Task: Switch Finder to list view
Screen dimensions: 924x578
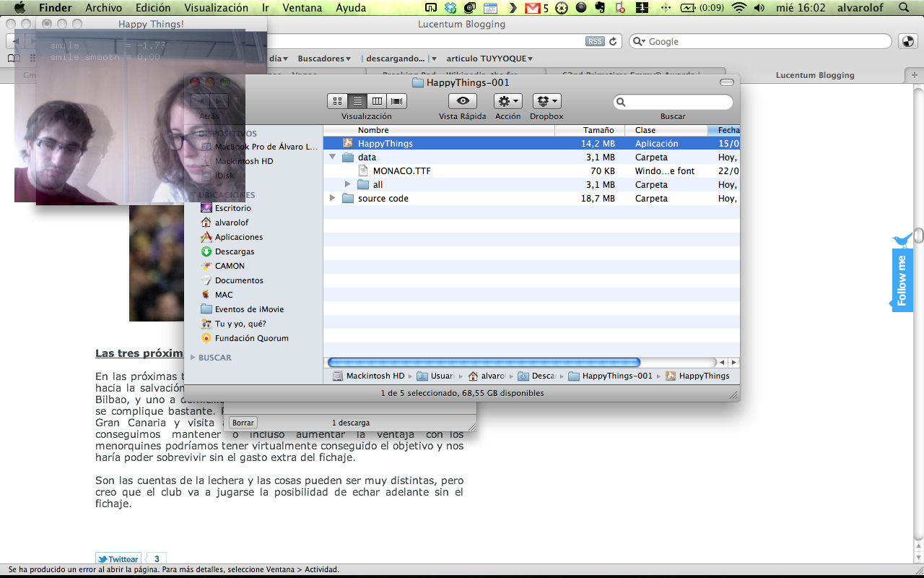Action: 357,101
